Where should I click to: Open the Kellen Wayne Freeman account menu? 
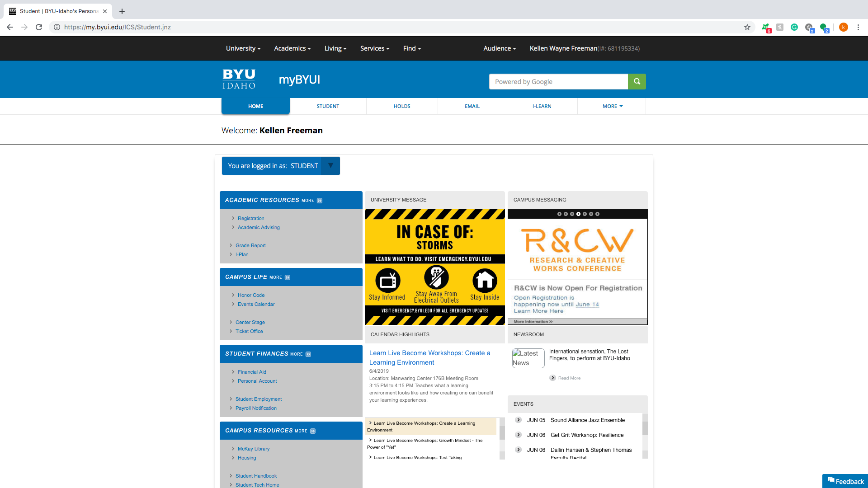click(585, 48)
